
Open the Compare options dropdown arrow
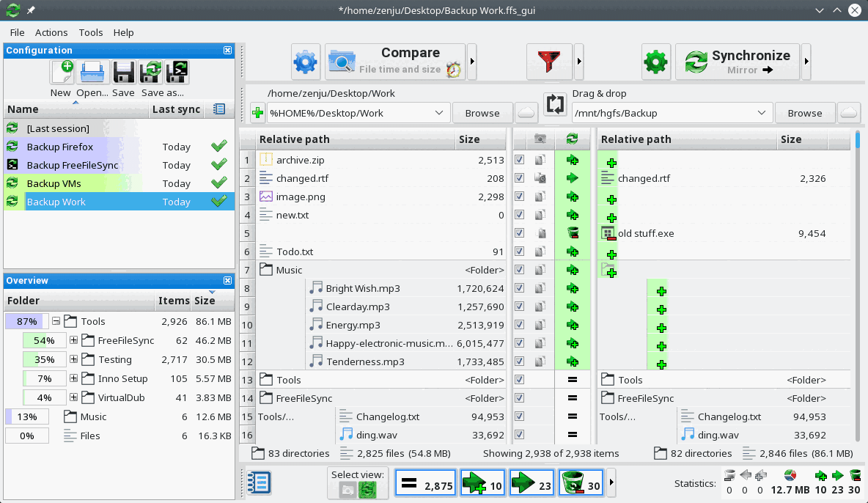471,62
